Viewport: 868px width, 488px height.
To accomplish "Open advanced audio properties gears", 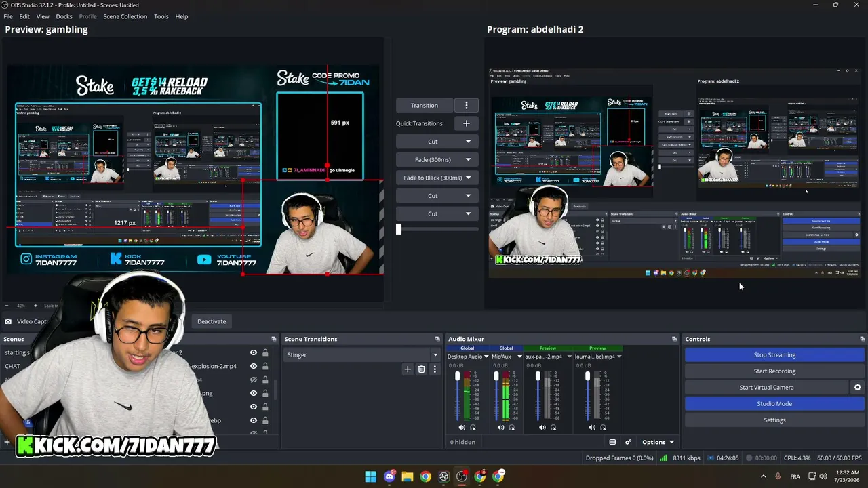I will [628, 442].
